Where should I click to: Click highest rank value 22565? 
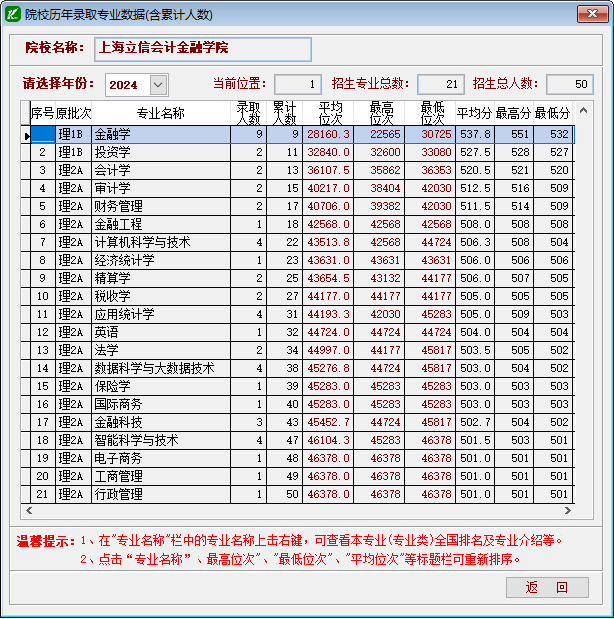coord(379,135)
